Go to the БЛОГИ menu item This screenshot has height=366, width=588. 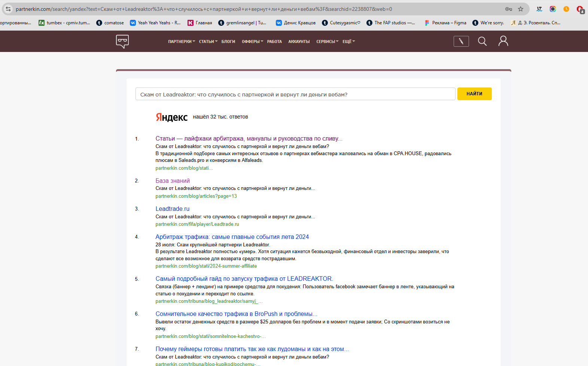228,41
